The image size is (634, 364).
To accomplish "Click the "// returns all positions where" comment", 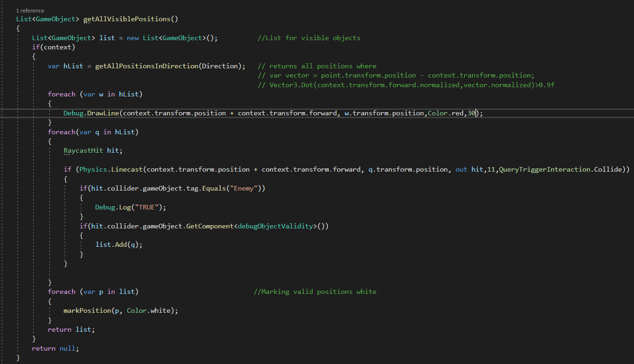I will [317, 66].
